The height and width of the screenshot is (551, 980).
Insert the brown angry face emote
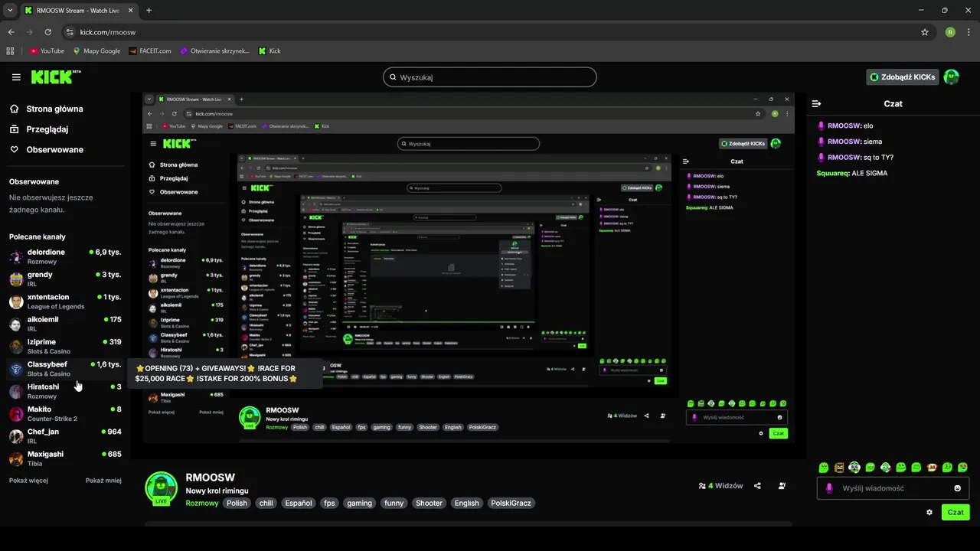839,467
